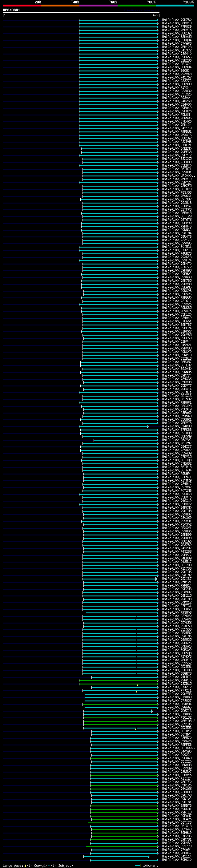Select hit label UniRef100_Q42114
The image size is (197, 868).
point(177,857)
